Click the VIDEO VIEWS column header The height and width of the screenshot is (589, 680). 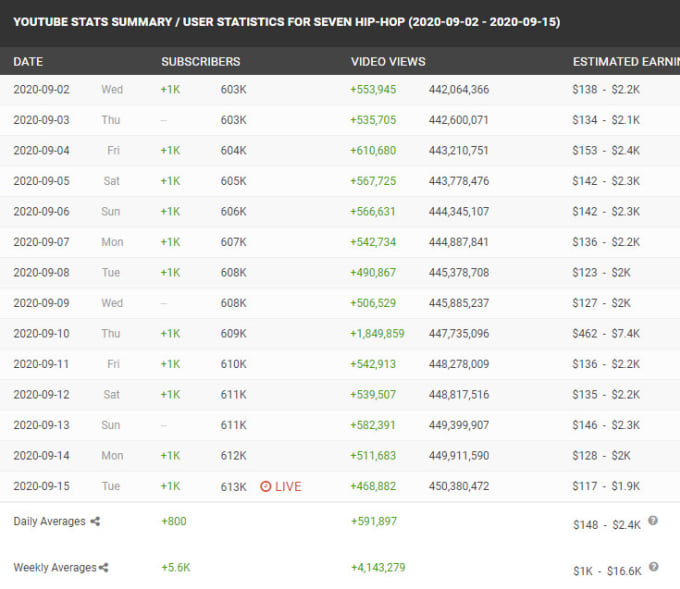point(388,62)
